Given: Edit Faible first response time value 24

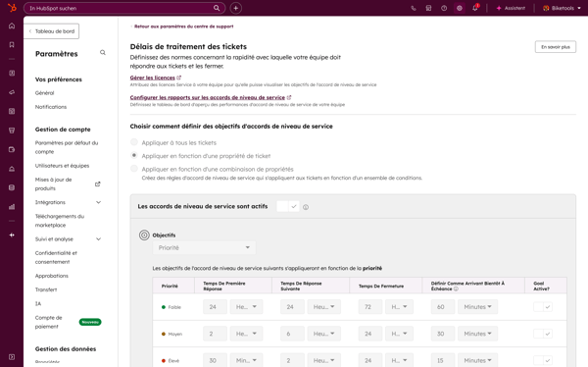Looking at the screenshot, I should coord(215,307).
